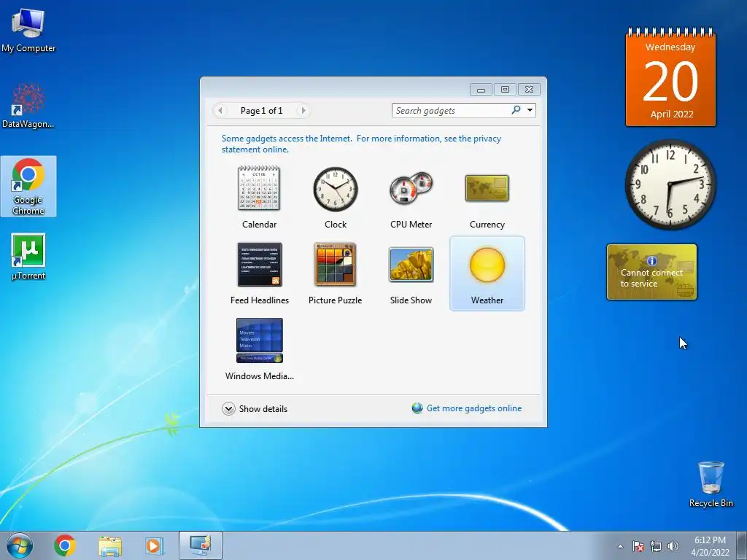Click the desktop Currency gadget

tap(651, 272)
